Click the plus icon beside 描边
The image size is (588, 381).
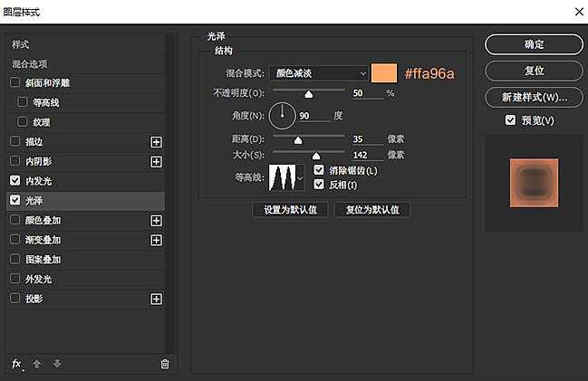tap(156, 142)
